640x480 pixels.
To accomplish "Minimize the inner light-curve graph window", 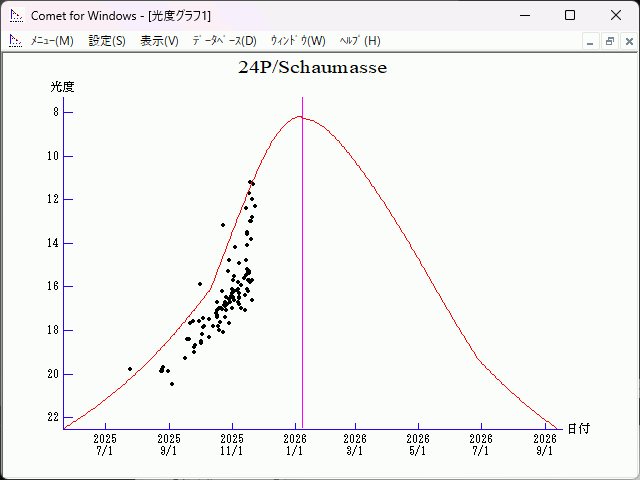I will 591,41.
